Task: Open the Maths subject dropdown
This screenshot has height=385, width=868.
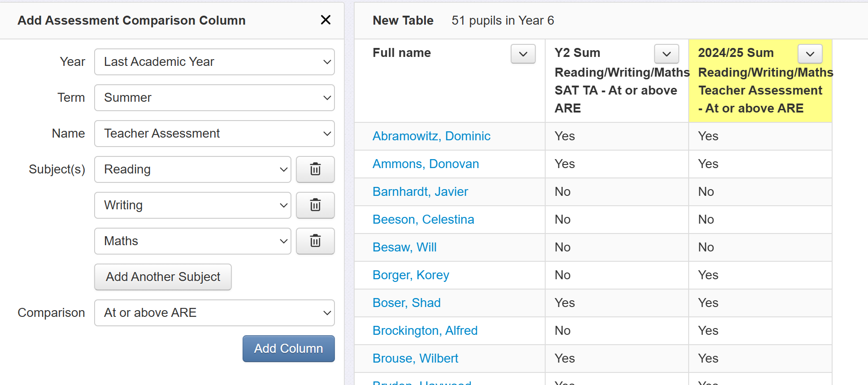Action: click(192, 241)
